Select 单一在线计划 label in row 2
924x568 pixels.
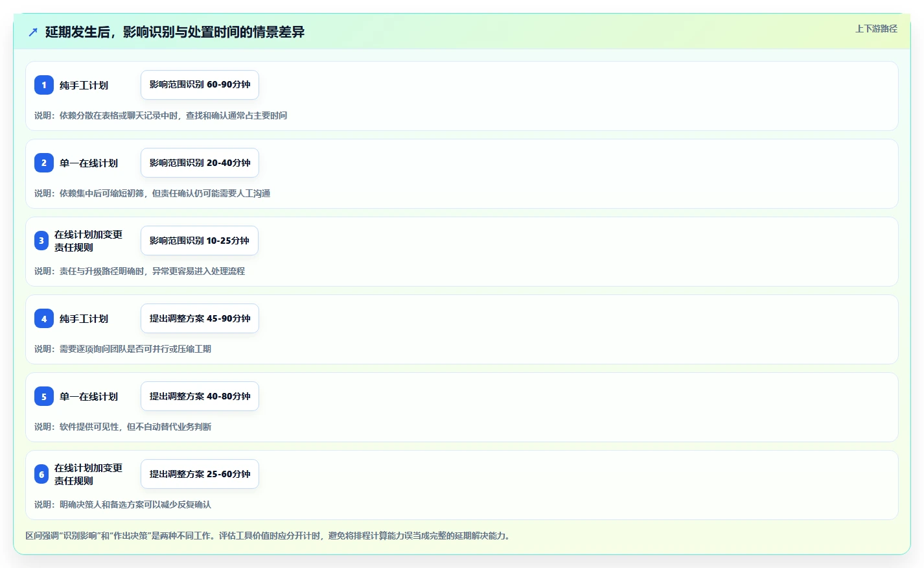pos(89,163)
